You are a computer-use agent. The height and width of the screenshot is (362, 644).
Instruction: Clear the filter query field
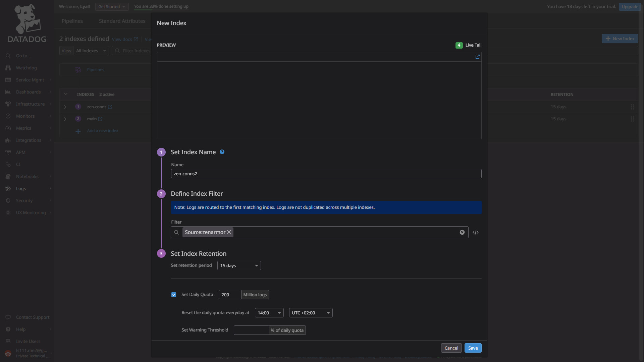coord(462,232)
